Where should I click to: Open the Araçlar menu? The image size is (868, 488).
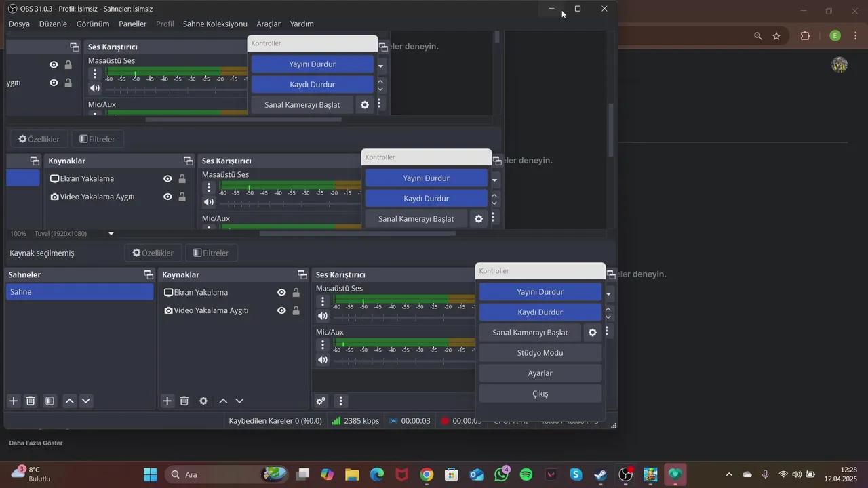[x=268, y=24]
